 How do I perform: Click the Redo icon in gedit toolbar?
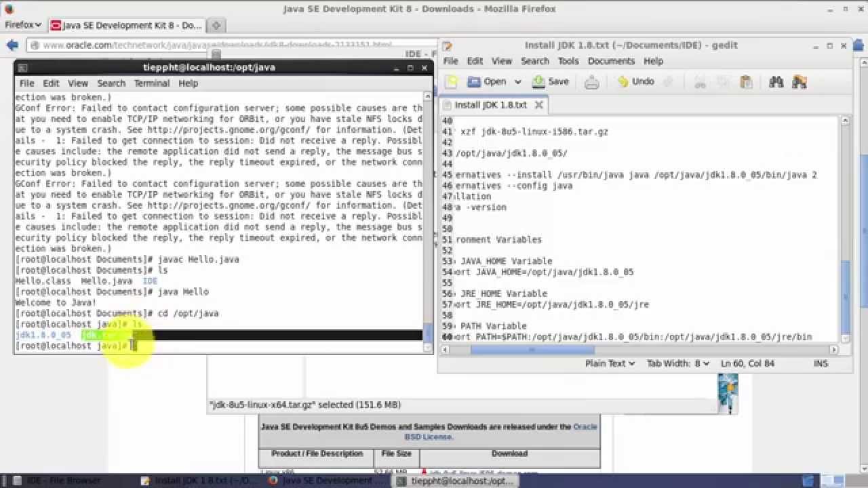[668, 82]
